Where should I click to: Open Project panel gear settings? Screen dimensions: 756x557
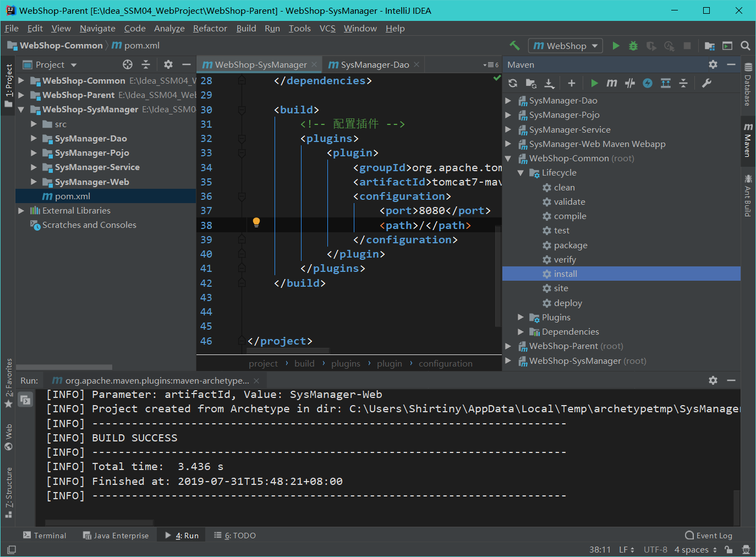coord(168,64)
